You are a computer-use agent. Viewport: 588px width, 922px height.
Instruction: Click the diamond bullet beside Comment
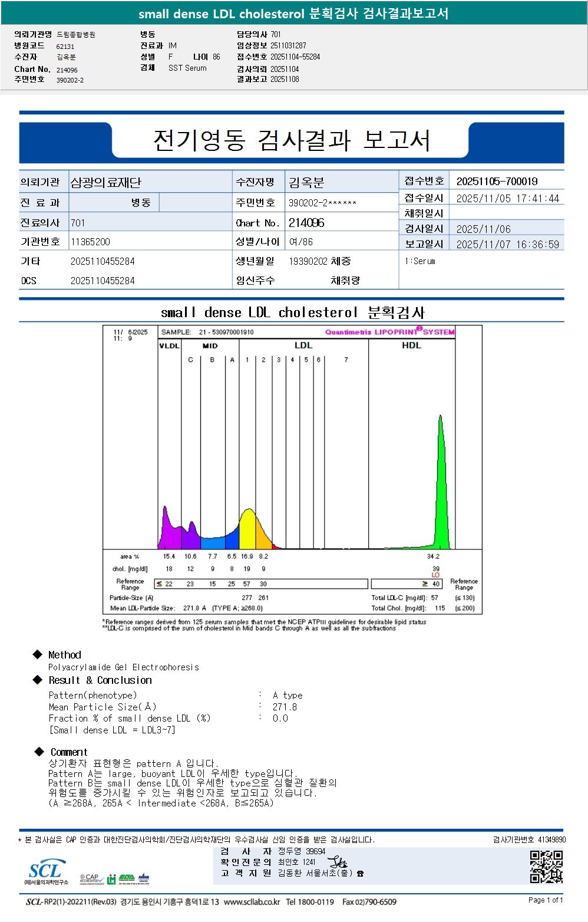coord(39,751)
